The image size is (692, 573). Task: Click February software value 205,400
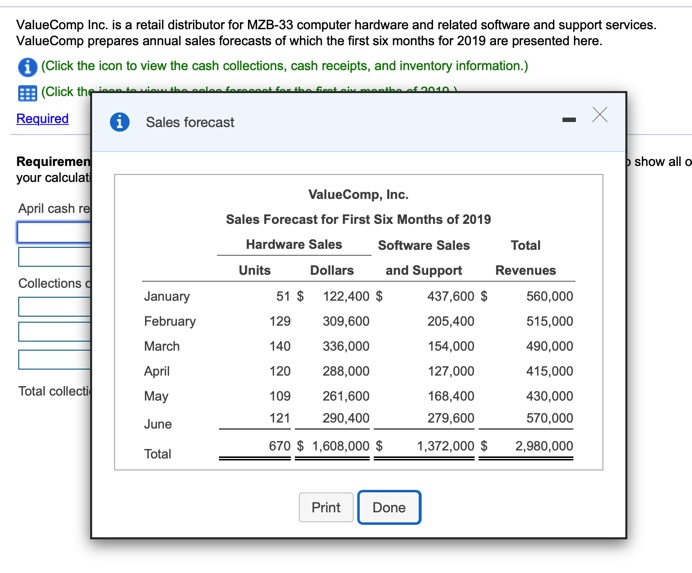tap(451, 321)
